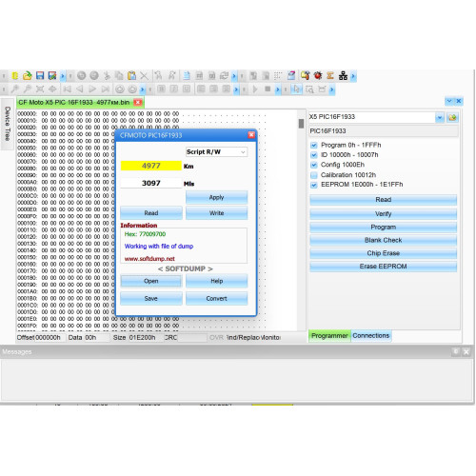Click the Erase EEPROM button
The image size is (476, 476).
click(383, 267)
